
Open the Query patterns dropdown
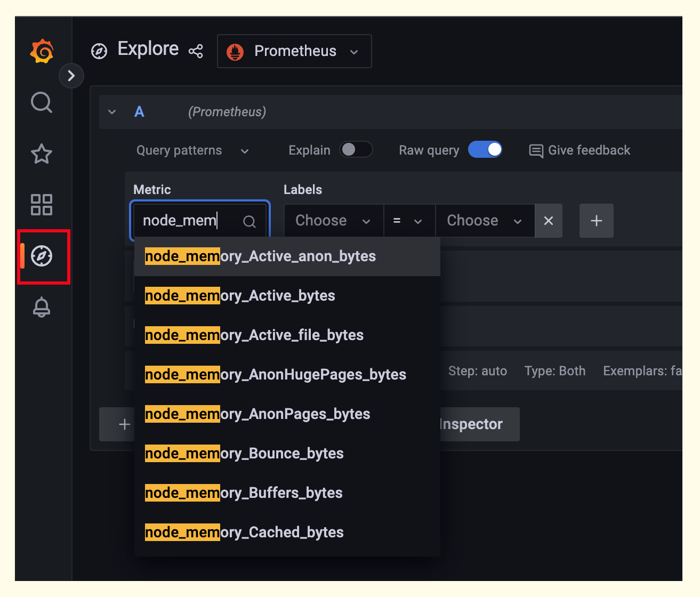pyautogui.click(x=192, y=150)
